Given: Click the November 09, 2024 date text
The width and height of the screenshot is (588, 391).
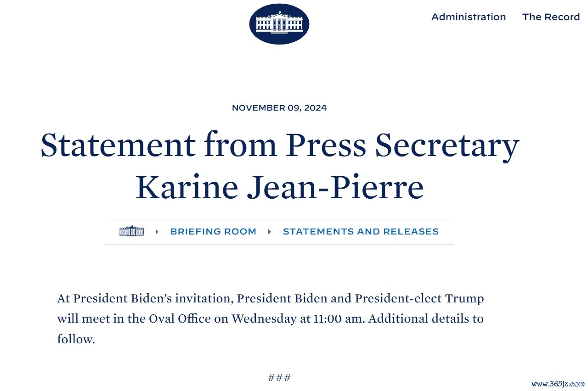Looking at the screenshot, I should click(279, 108).
